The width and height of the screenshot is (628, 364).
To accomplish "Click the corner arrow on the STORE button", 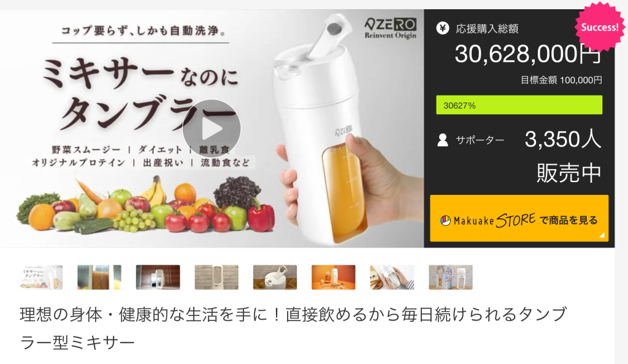I will point(602,235).
